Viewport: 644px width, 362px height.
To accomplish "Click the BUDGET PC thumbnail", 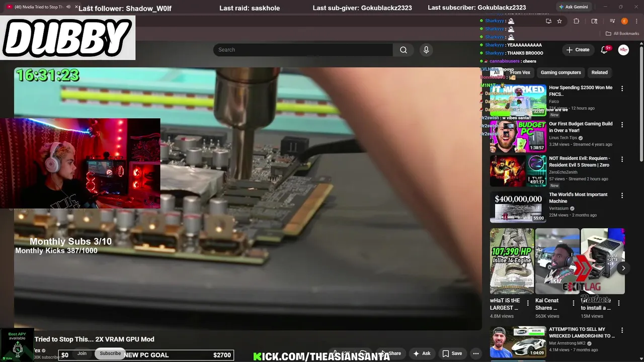I will click(x=518, y=136).
